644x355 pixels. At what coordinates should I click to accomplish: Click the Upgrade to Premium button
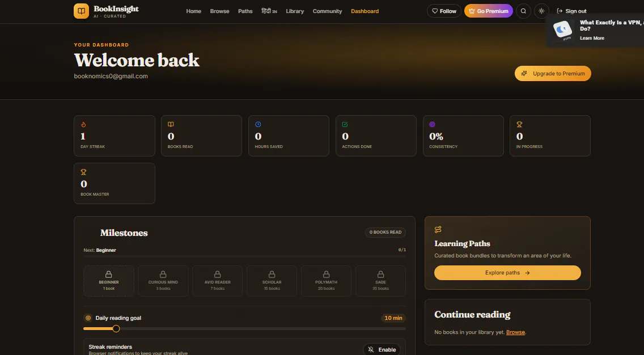pyautogui.click(x=553, y=74)
